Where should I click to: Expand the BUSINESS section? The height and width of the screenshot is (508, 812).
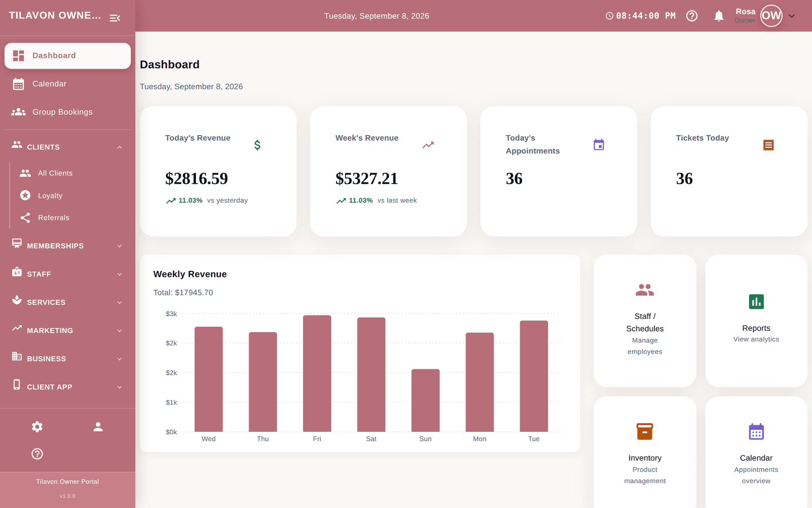tap(67, 359)
